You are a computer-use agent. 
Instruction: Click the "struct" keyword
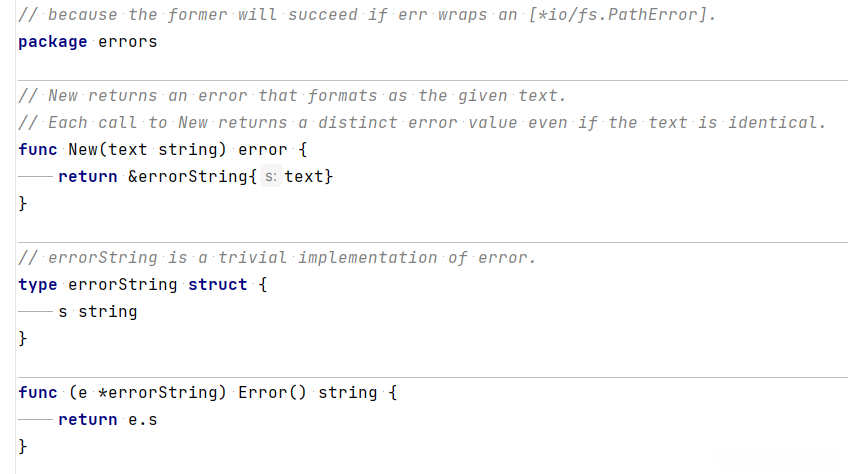point(217,285)
